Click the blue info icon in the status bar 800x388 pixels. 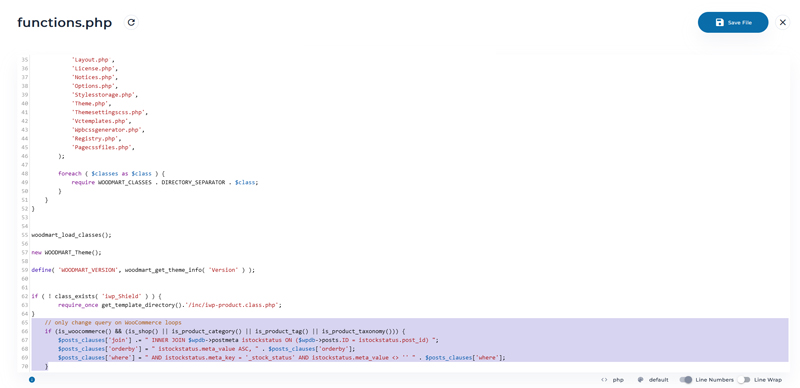(x=32, y=380)
